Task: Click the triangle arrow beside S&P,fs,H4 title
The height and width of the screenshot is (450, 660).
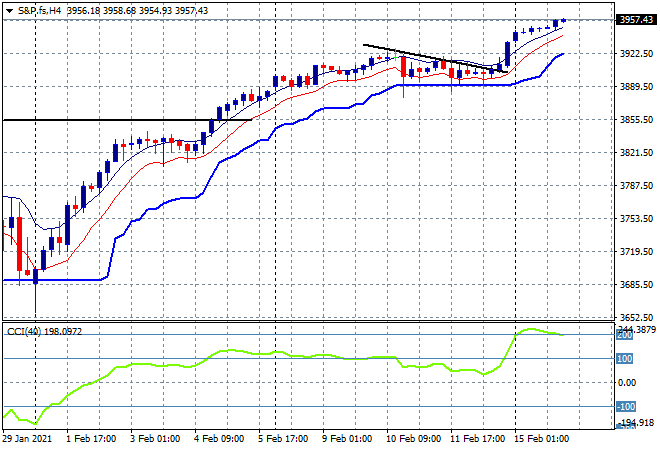Action: point(8,9)
